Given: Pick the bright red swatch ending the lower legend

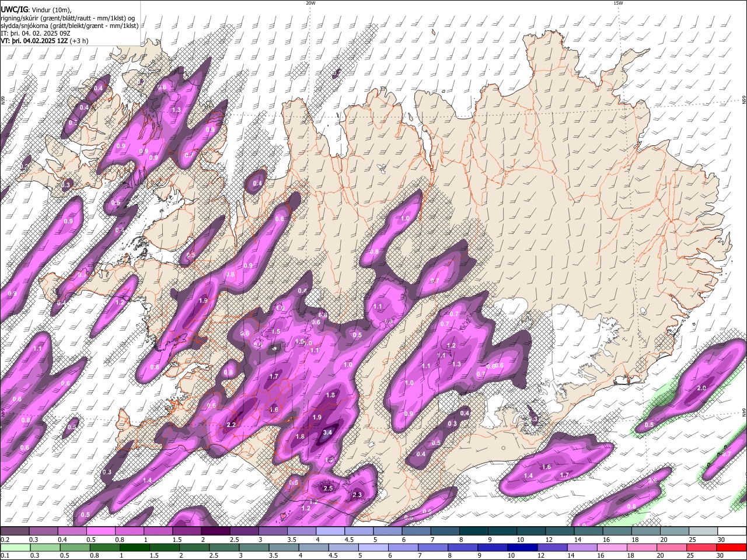Looking at the screenshot, I should click(x=732, y=547).
